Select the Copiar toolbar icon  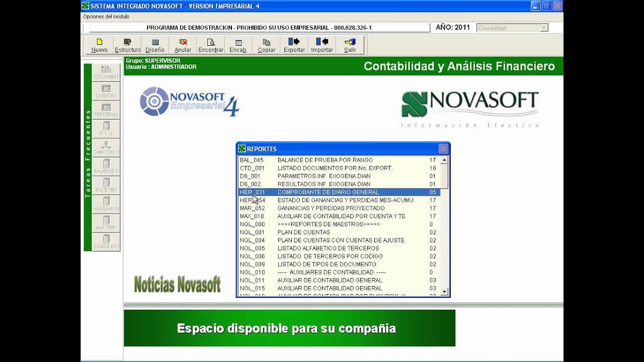click(x=266, y=45)
